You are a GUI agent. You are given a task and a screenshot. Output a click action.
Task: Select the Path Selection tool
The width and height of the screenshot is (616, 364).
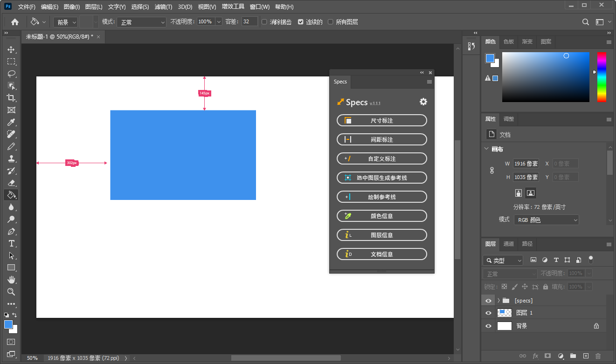point(11,255)
